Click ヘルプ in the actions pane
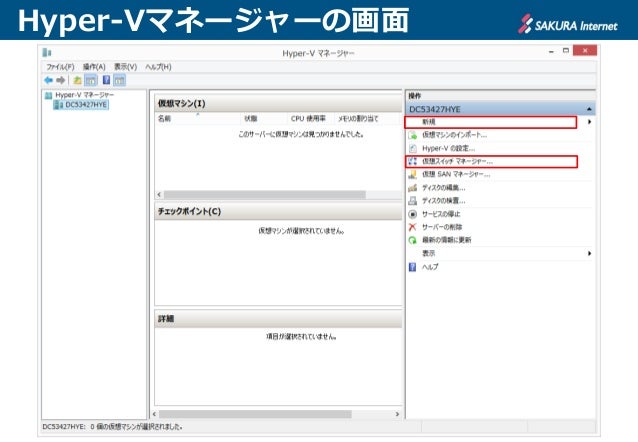This screenshot has height=442, width=638. point(430,267)
